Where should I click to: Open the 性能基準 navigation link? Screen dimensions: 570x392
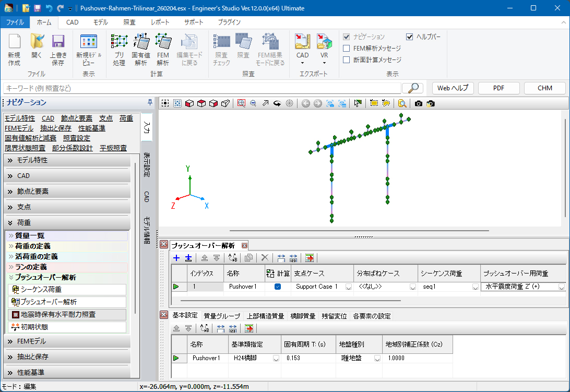click(x=91, y=128)
